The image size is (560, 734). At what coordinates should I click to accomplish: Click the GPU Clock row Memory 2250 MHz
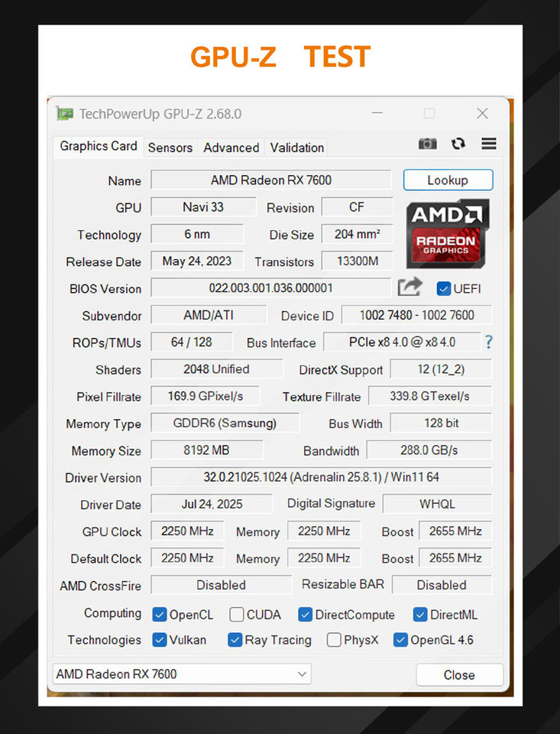coord(324,531)
